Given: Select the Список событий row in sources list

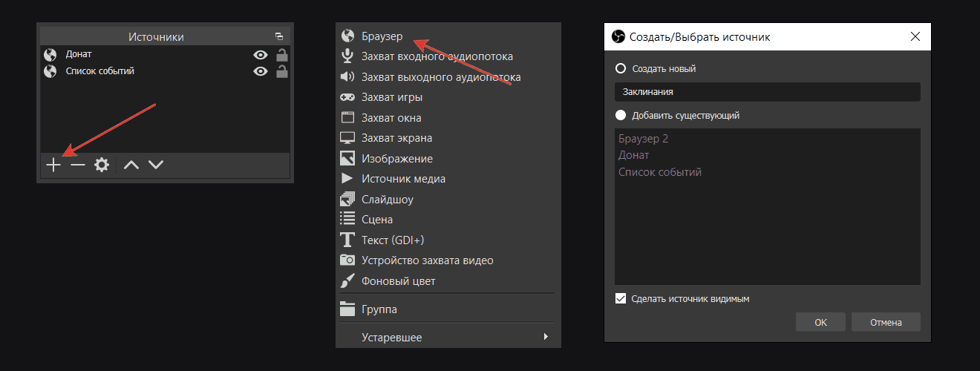Looking at the screenshot, I should pos(165,71).
